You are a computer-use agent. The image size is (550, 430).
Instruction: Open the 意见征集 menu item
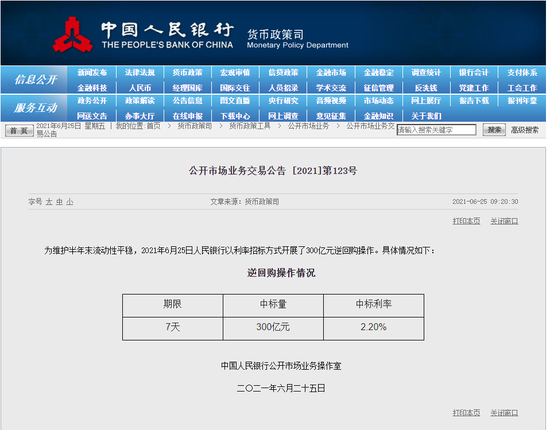pos(331,116)
